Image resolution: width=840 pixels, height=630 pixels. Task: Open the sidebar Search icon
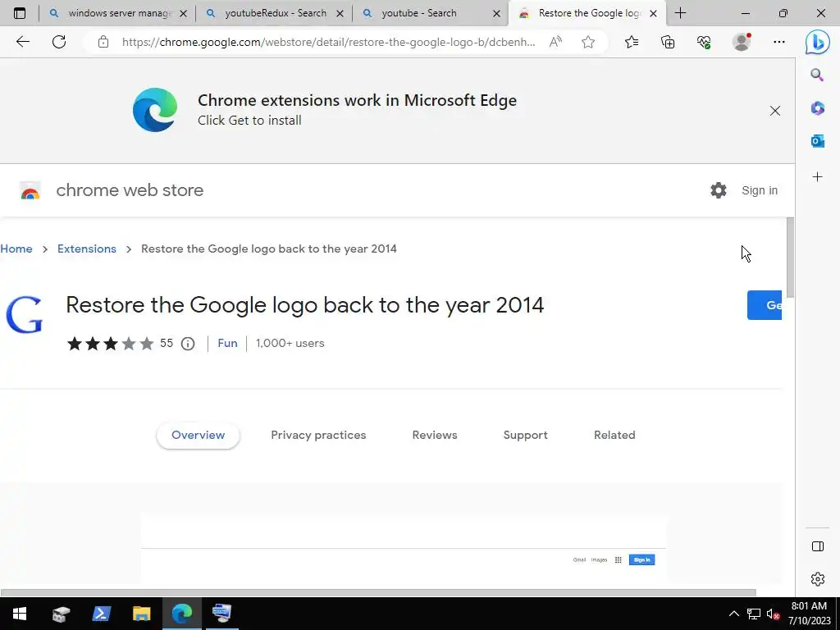pyautogui.click(x=817, y=75)
